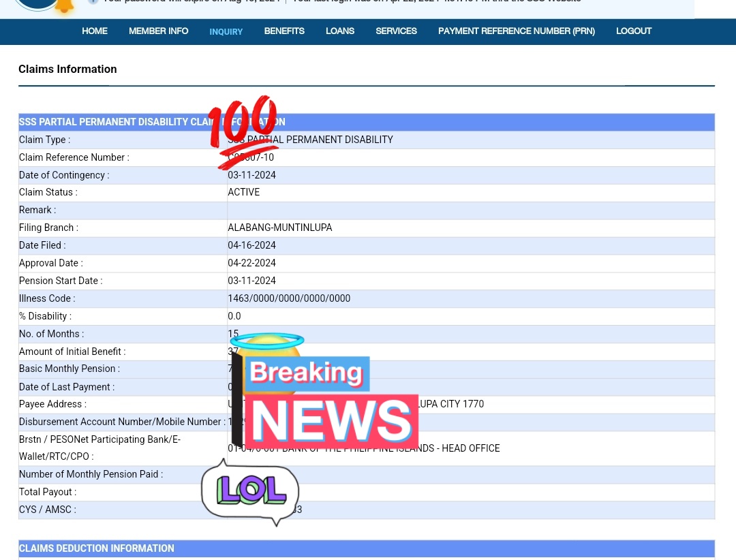Click the Filing Branch label

pos(48,228)
